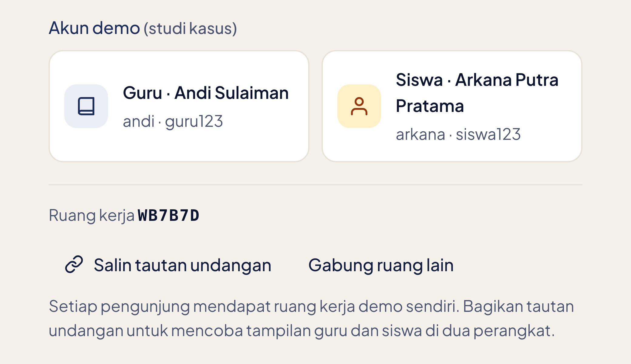Screen dimensions: 631x364
Task: Click the Guru · Andi Sulaiman name text
Action: (x=206, y=93)
